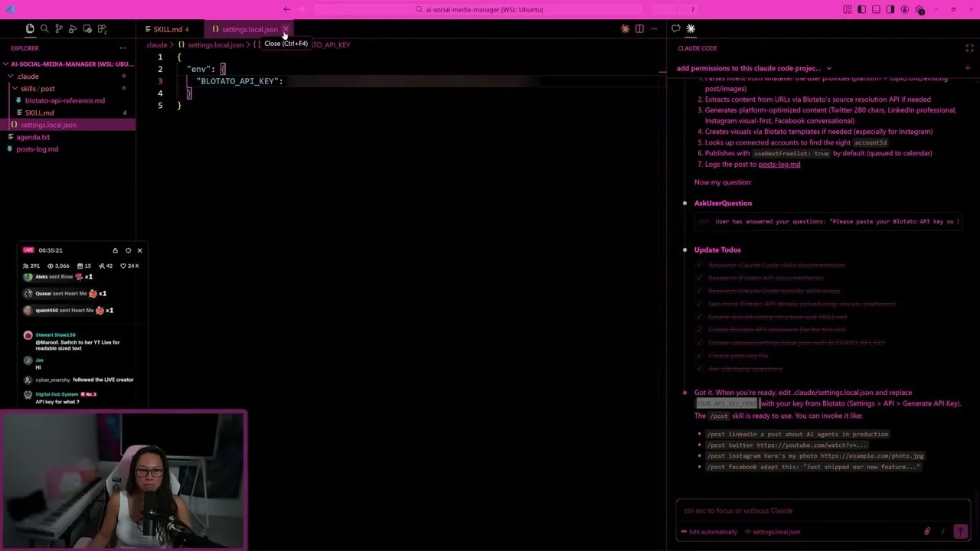Split the editor right

[x=639, y=29]
